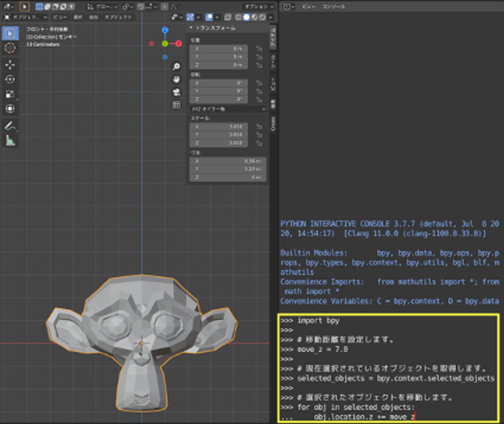Click the zoom magnifier icon in the viewport
This screenshot has width=504, height=424.
pyautogui.click(x=177, y=67)
